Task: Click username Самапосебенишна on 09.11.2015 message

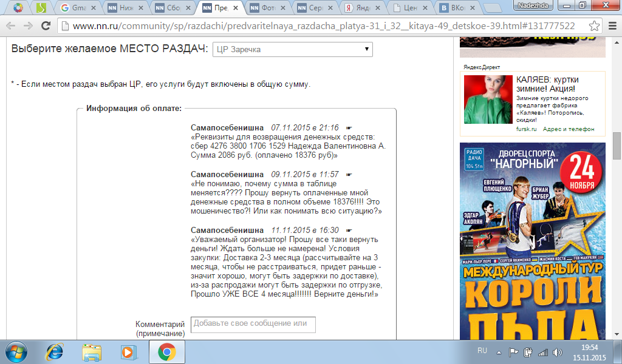Action: tap(227, 174)
